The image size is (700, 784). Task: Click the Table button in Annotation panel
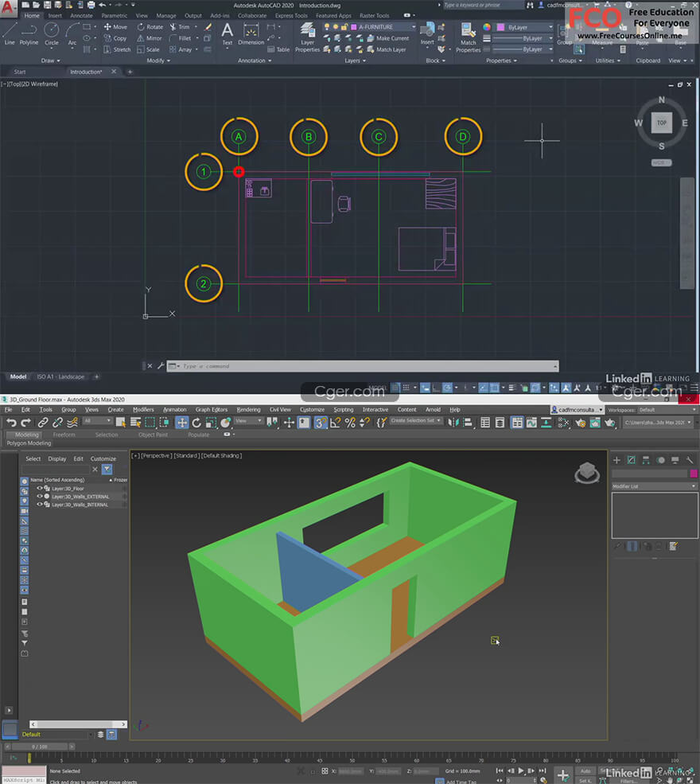(x=278, y=49)
